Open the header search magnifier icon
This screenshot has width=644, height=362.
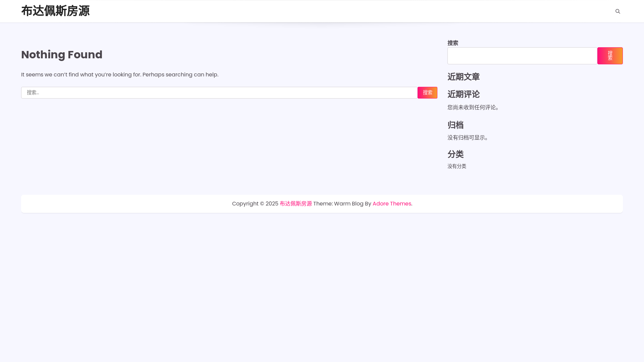click(618, 11)
